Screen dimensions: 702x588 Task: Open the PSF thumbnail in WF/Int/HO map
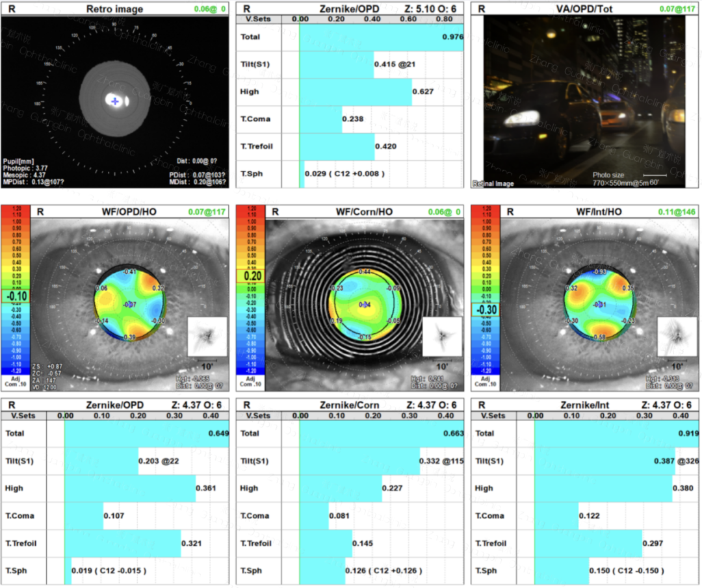click(677, 335)
